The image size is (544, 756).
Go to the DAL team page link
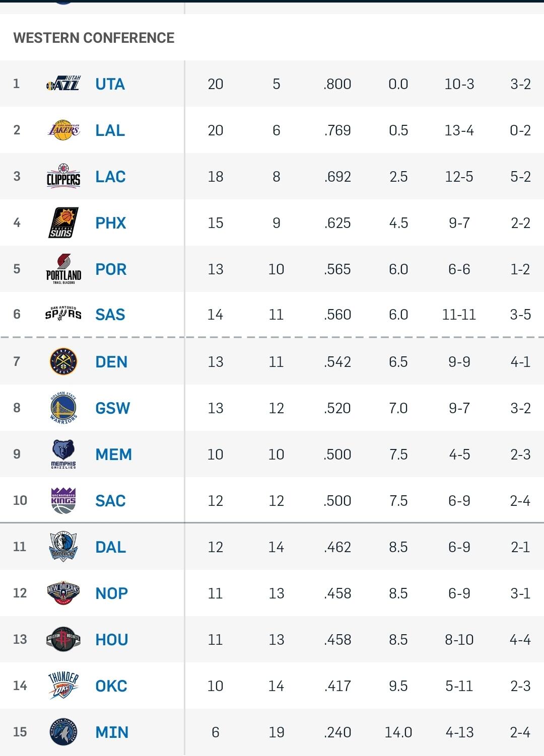pos(111,547)
